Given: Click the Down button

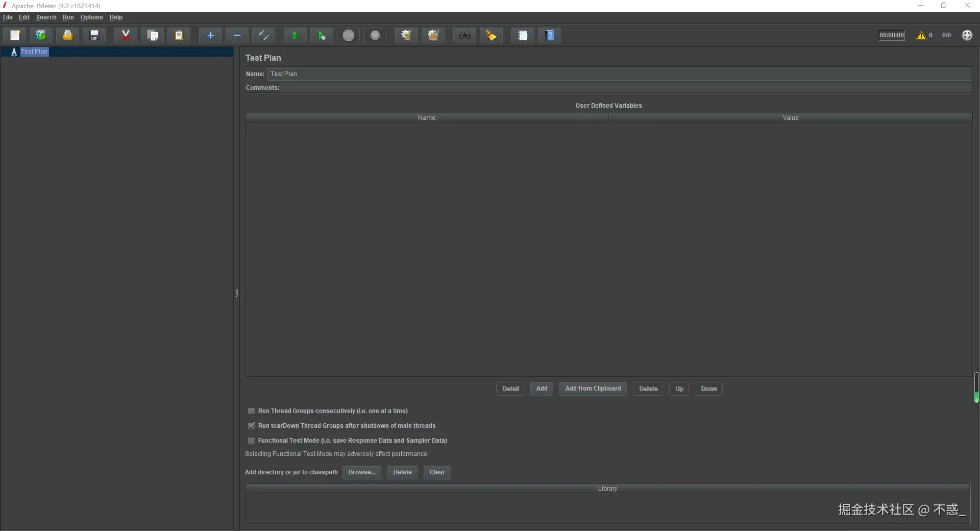Looking at the screenshot, I should tap(709, 389).
